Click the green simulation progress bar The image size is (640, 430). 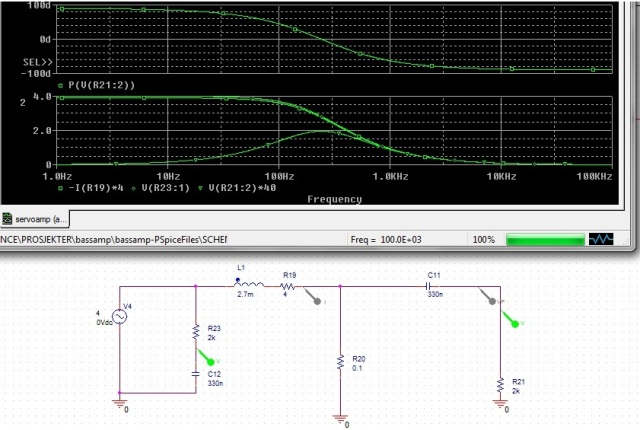click(545, 239)
